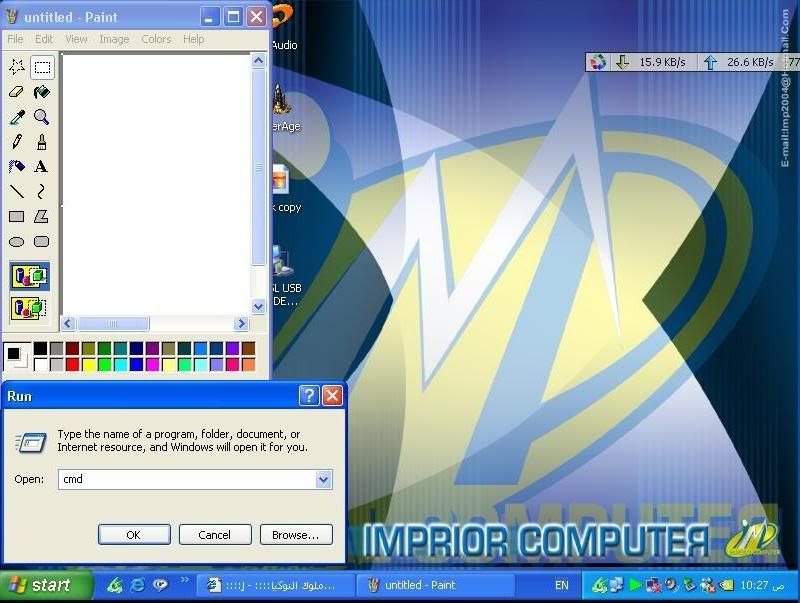Select the Rounded Rectangle shape tool
The image size is (800, 603).
click(41, 241)
